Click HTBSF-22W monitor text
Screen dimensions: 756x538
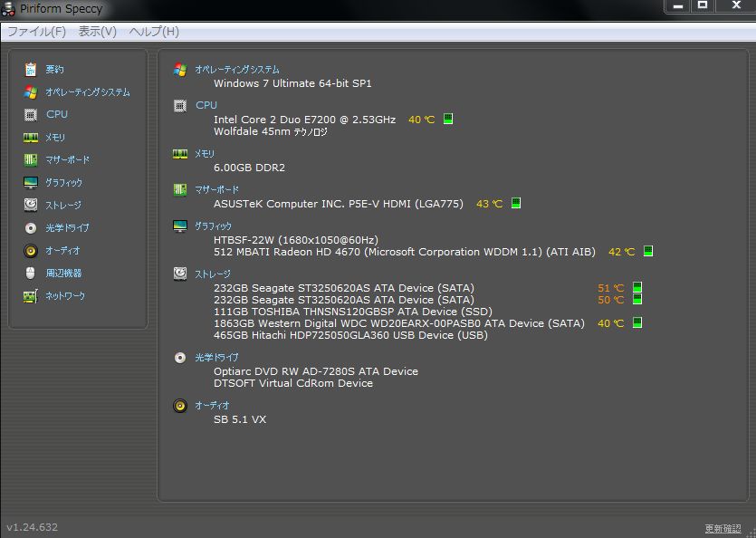[296, 240]
